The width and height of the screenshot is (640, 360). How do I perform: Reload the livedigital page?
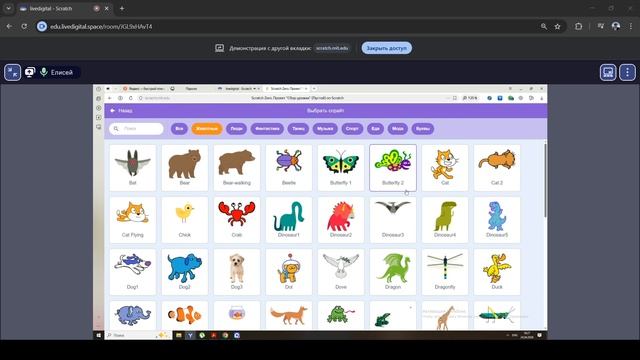tap(24, 26)
